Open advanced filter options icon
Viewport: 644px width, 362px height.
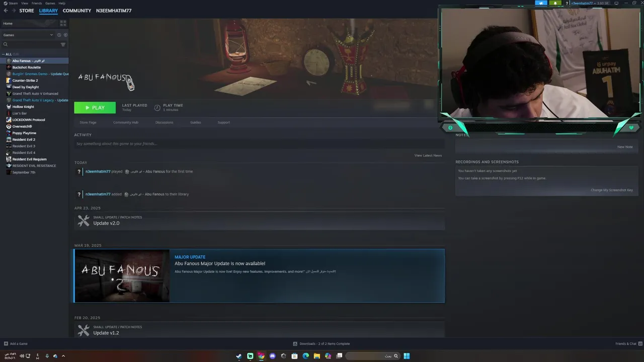(63, 44)
